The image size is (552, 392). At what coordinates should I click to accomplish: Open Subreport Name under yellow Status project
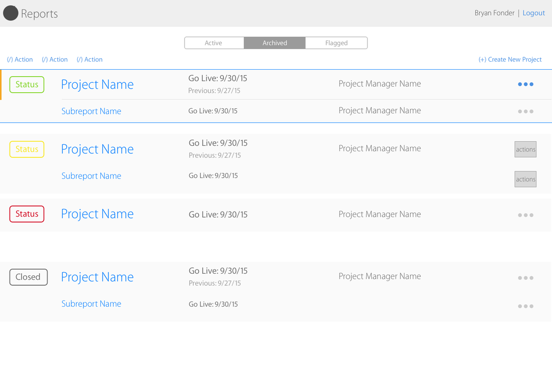tap(91, 176)
